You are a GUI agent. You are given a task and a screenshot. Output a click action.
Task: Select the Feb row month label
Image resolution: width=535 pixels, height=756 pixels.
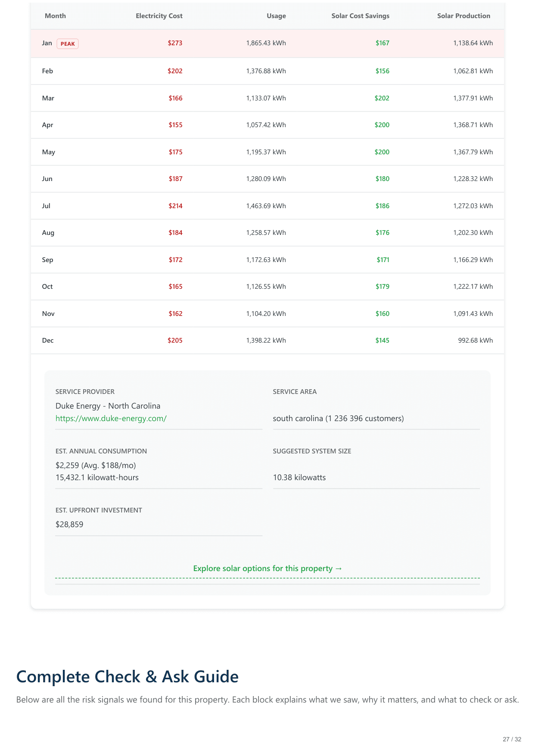point(47,71)
